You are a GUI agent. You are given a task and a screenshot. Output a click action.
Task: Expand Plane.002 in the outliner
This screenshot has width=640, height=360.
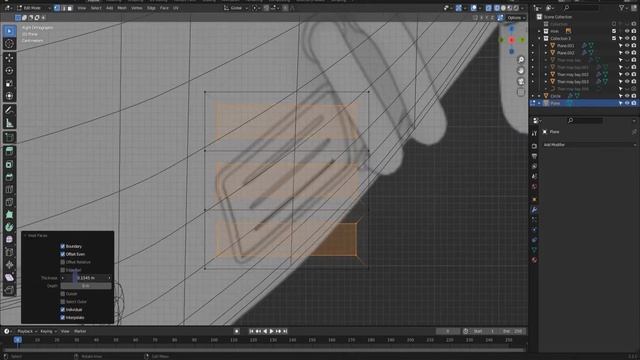[x=546, y=53]
